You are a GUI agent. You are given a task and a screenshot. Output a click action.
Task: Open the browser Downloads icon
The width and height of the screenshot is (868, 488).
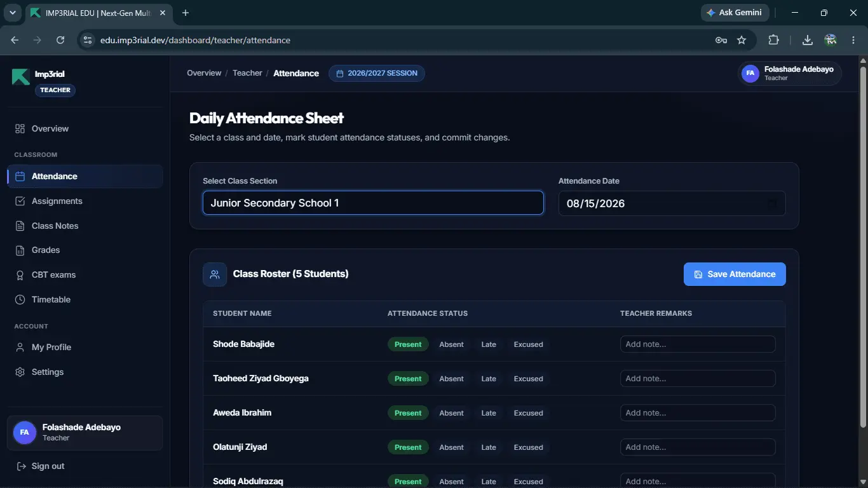(808, 40)
